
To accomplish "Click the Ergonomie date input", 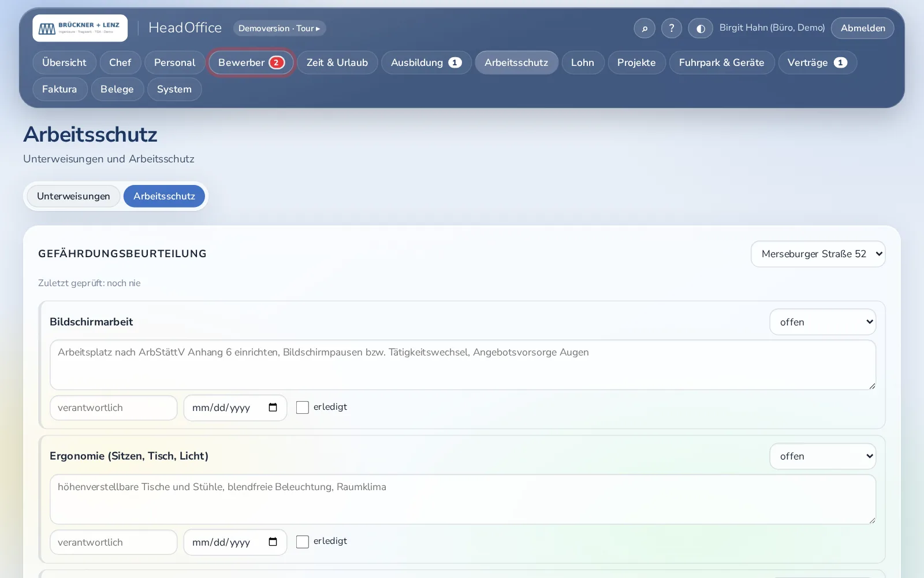I will click(x=235, y=542).
